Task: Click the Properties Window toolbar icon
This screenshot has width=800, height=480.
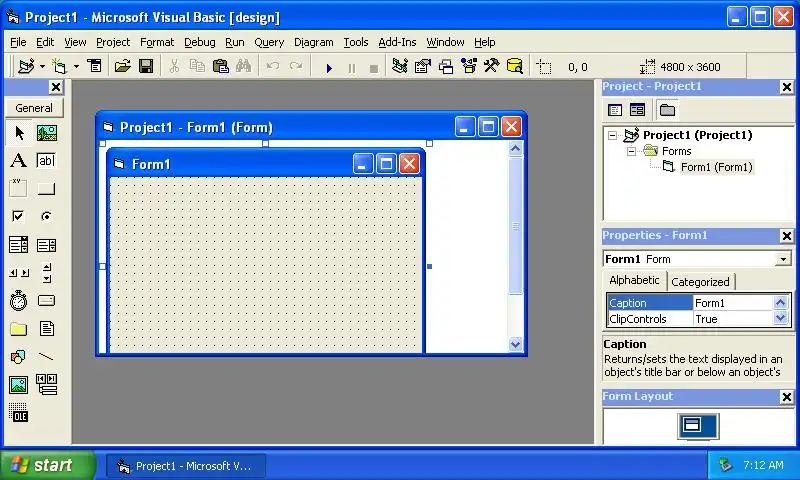Action: pos(423,66)
